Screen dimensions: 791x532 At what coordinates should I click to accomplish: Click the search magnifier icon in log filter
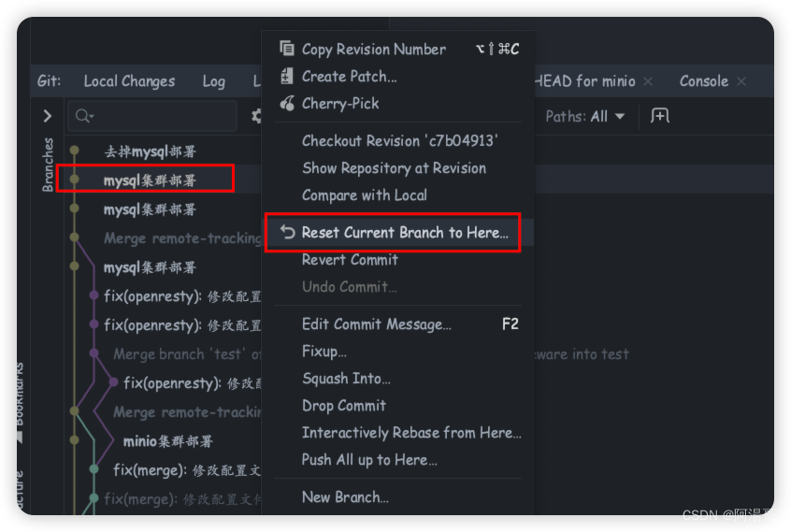click(x=84, y=116)
